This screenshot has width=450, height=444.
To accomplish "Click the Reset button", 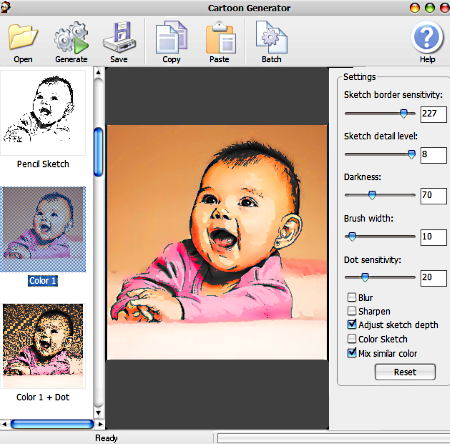I will (405, 372).
